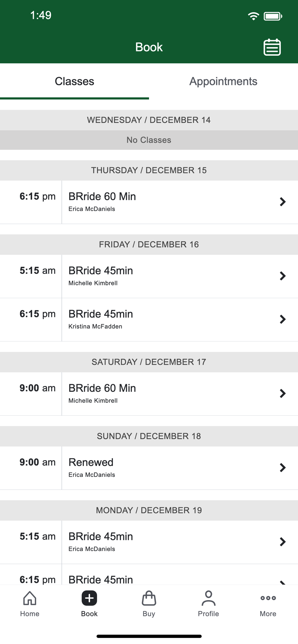Switch to the Appointments tab
Image resolution: width=298 pixels, height=644 pixels.
223,81
